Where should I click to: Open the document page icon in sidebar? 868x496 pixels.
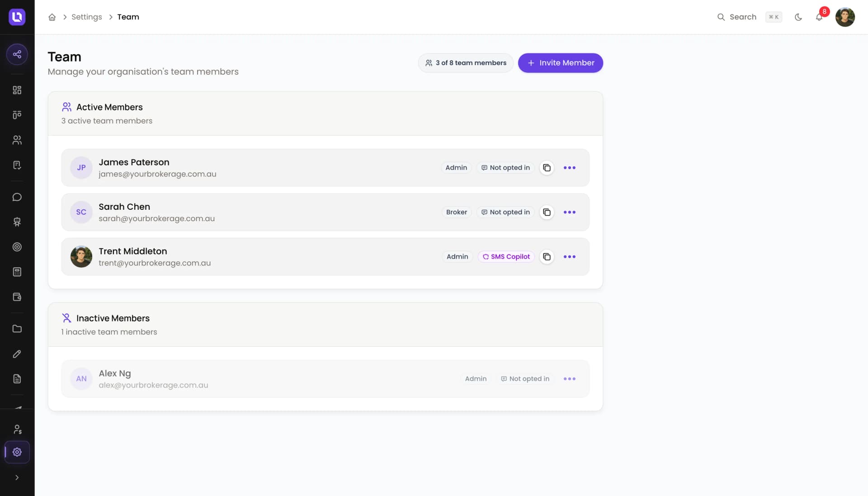coord(17,379)
